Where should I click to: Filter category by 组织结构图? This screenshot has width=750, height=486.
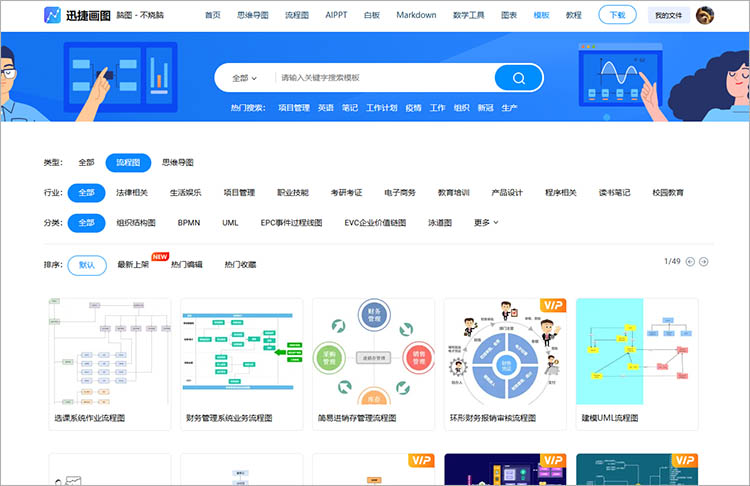[x=136, y=223]
